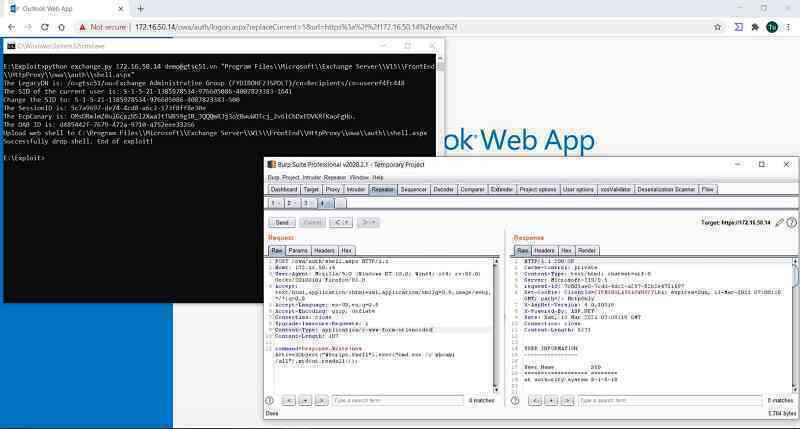This screenshot has width=800, height=429.
Task: Click next match button in request search
Action: (321, 400)
